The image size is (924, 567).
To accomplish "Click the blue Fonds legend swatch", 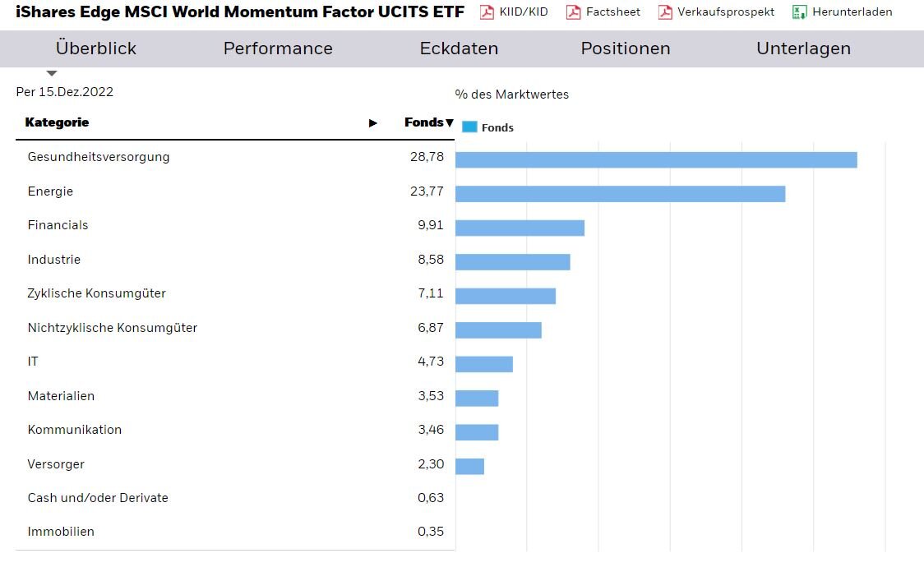I will pyautogui.click(x=469, y=127).
